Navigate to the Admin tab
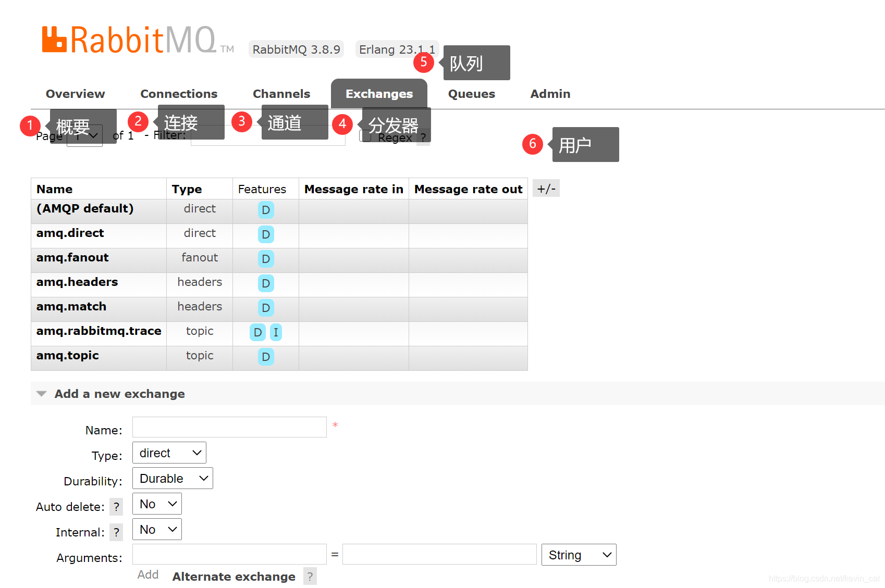885x588 pixels. 550,94
